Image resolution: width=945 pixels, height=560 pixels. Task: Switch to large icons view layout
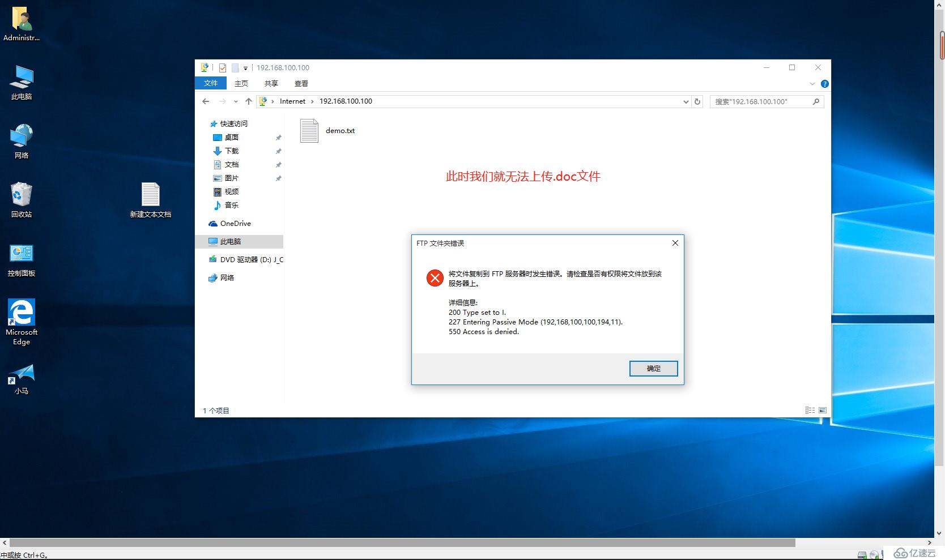coord(823,410)
